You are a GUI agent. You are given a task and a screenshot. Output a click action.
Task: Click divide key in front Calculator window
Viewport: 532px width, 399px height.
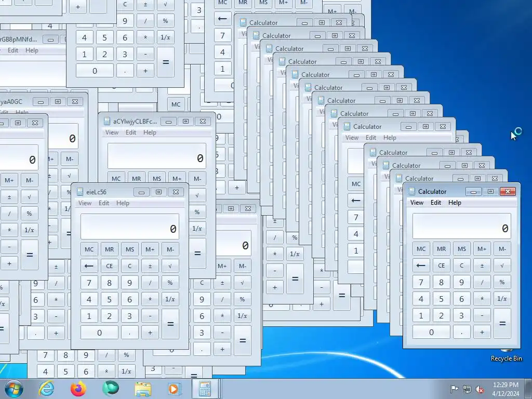click(x=482, y=282)
